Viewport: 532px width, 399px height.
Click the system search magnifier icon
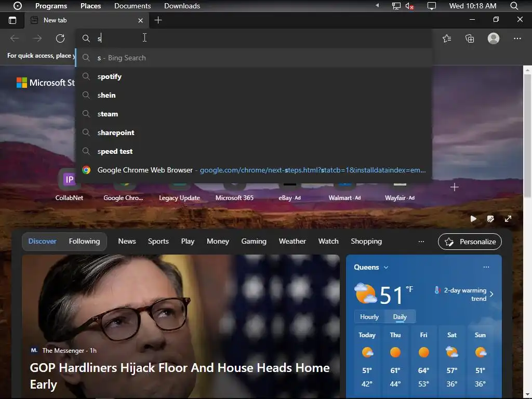coord(514,6)
